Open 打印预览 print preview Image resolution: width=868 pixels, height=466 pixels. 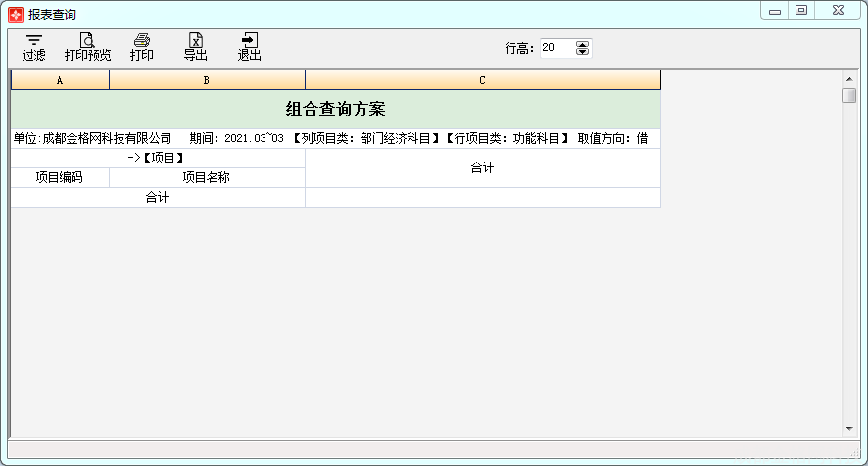tap(87, 48)
